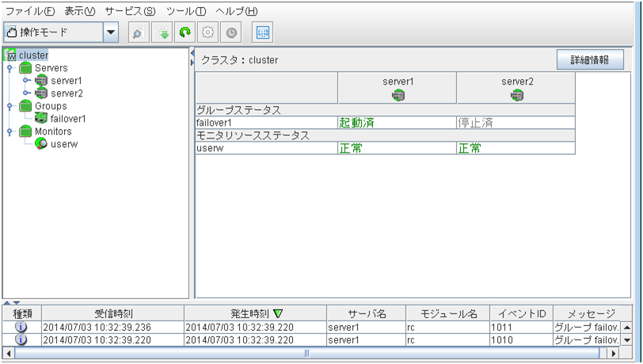Collapse the Monitors tree node
The width and height of the screenshot is (643, 364).
click(10, 132)
